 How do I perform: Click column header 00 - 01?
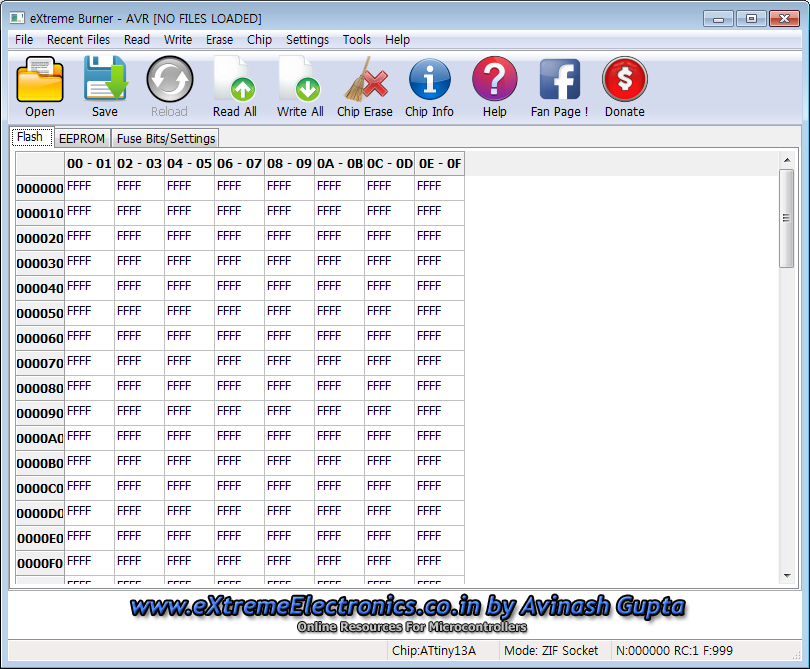click(x=89, y=164)
